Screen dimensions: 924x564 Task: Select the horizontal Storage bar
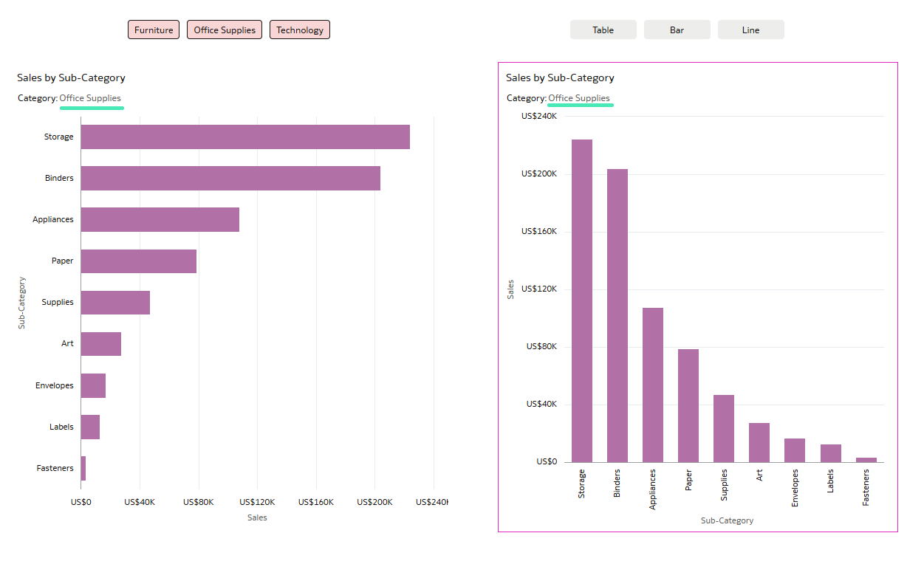(245, 137)
